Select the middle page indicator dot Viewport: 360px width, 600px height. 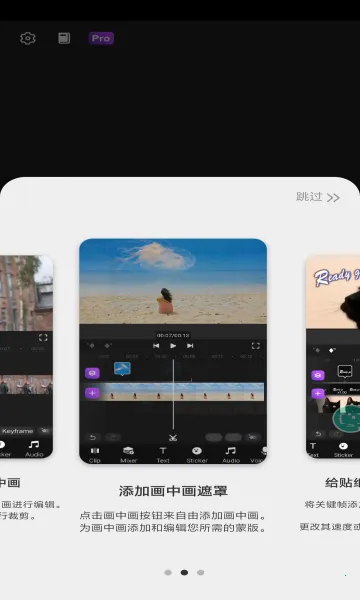(x=184, y=572)
